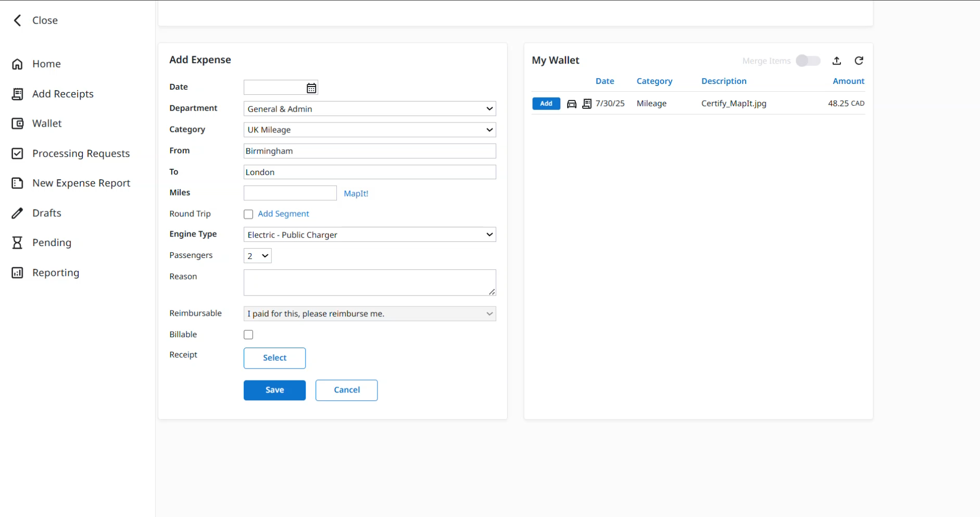Click the Pending hourglass icon

coord(18,243)
